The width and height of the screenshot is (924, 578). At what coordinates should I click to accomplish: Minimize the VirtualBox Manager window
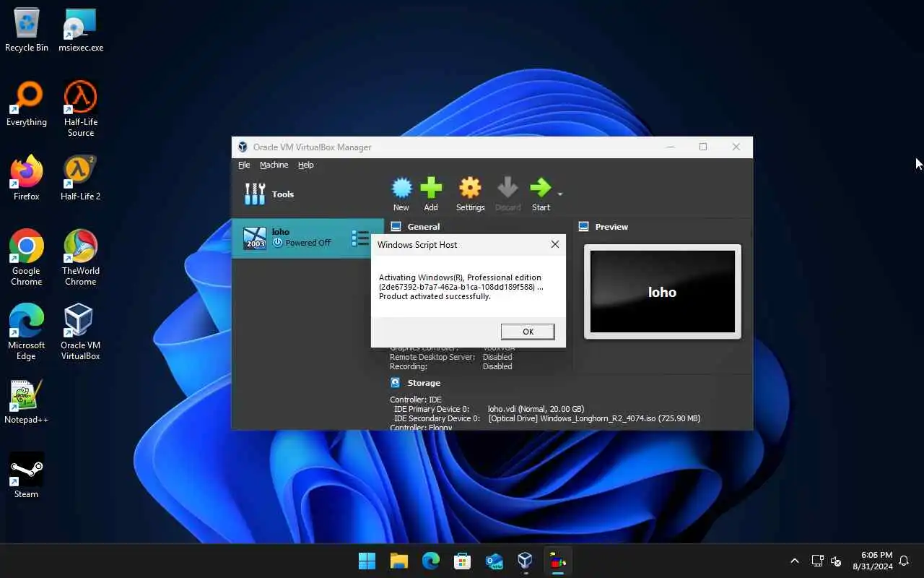point(671,147)
